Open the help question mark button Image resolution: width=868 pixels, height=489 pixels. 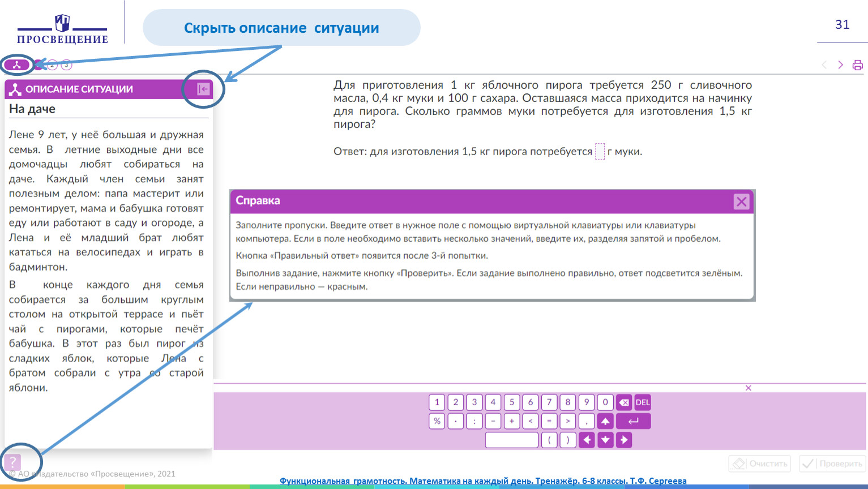point(12,462)
